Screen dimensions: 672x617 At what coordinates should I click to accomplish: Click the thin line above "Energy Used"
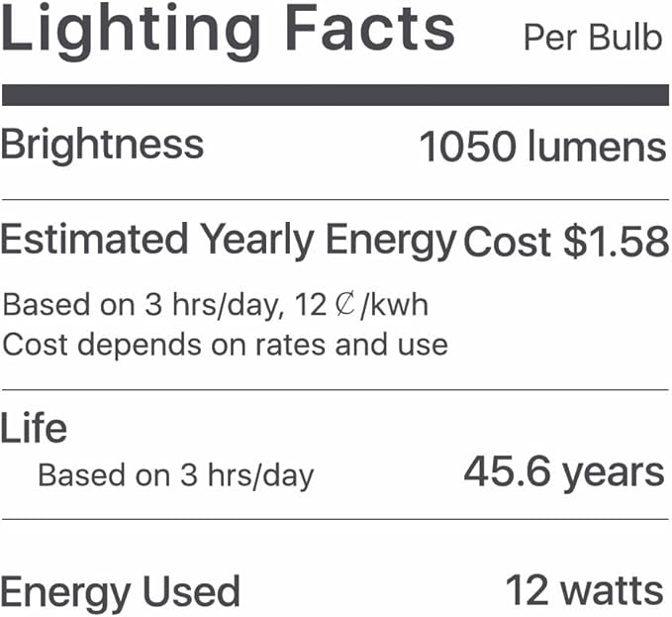click(x=336, y=519)
